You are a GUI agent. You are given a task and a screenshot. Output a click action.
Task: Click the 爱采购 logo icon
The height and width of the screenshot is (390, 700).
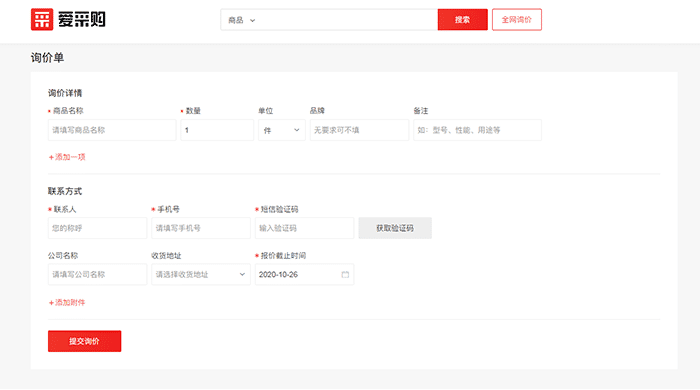pyautogui.click(x=42, y=20)
